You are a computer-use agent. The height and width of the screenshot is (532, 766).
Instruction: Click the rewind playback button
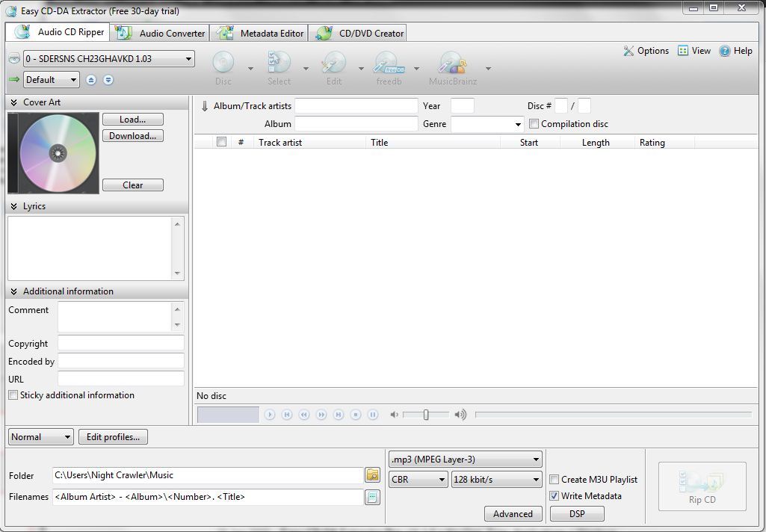(304, 415)
